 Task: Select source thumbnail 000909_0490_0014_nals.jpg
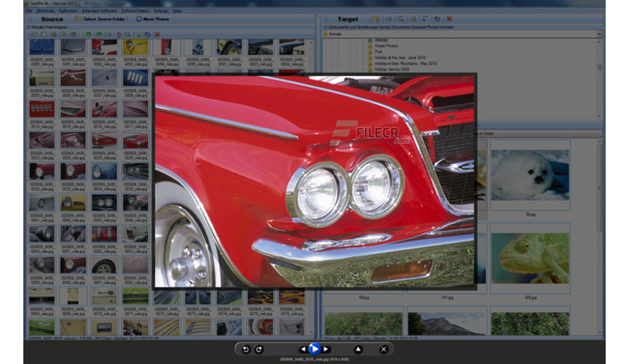pyautogui.click(x=41, y=110)
